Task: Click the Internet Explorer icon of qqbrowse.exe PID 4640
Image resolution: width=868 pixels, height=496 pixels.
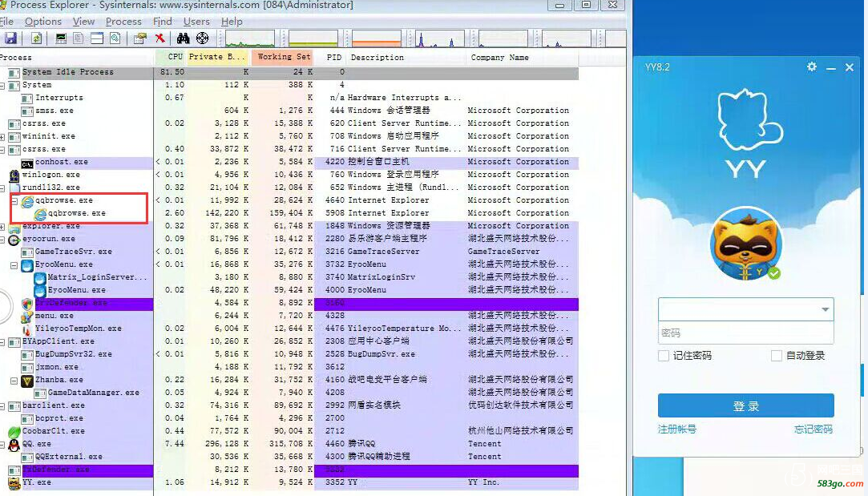Action: (27, 201)
